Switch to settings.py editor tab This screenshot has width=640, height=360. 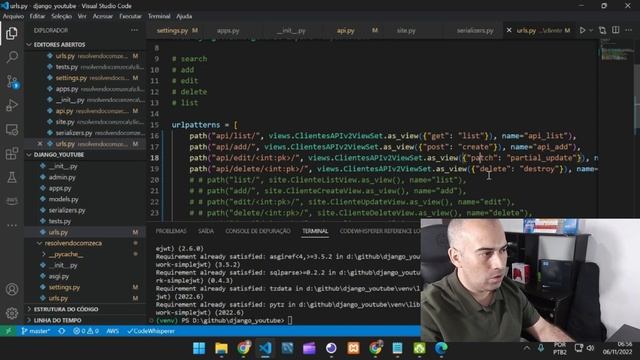[177, 30]
